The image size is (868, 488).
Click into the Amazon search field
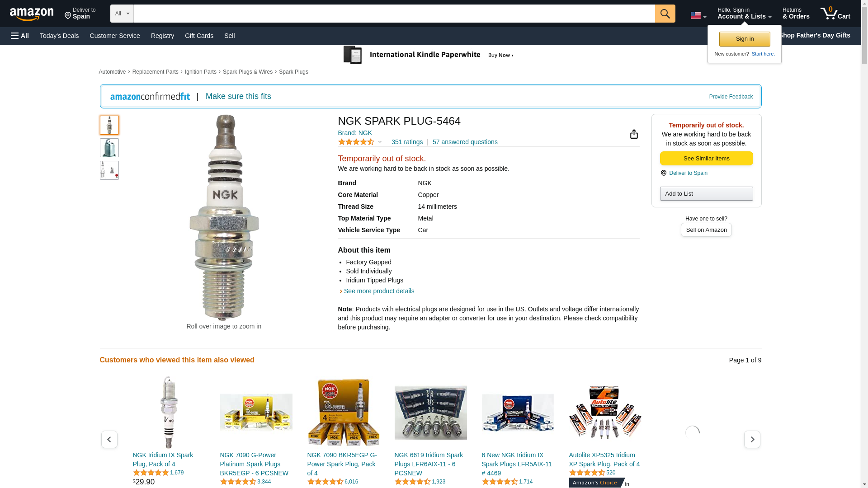(393, 14)
